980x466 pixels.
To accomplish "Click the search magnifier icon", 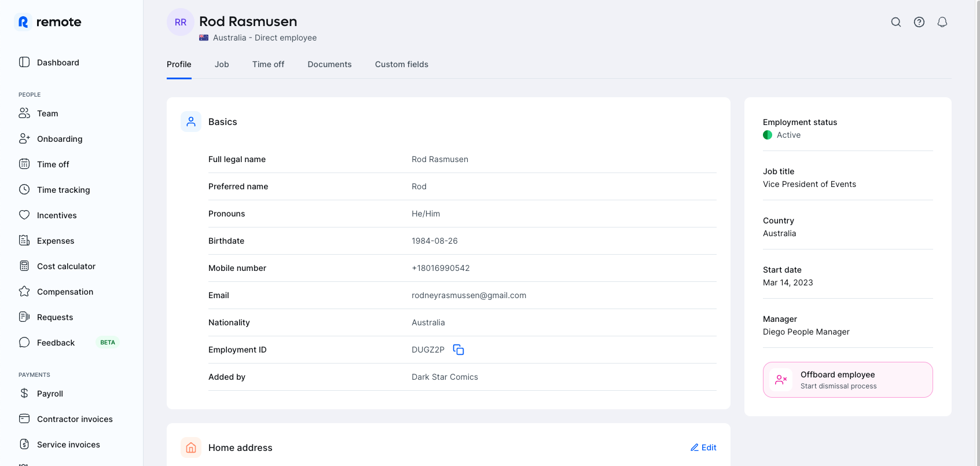I will pos(895,22).
